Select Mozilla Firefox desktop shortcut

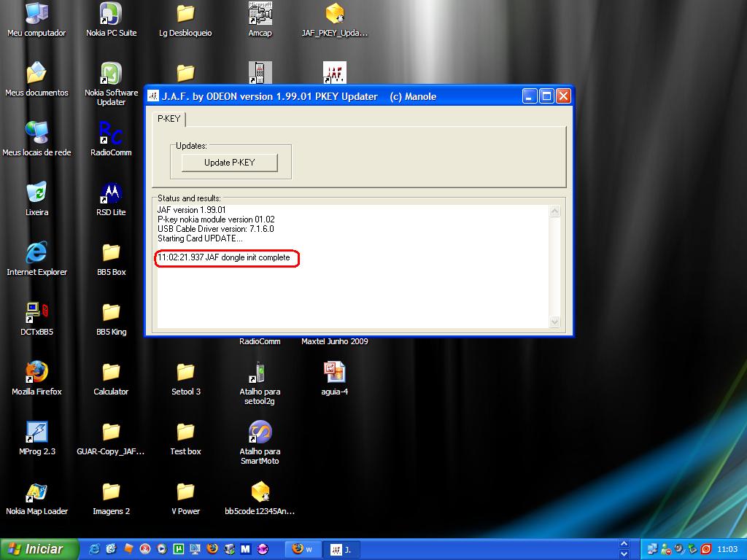pyautogui.click(x=36, y=379)
